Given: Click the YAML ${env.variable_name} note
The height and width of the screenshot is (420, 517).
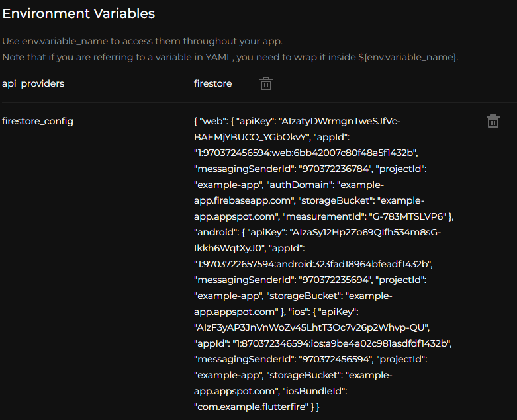Looking at the screenshot, I should tap(230, 57).
